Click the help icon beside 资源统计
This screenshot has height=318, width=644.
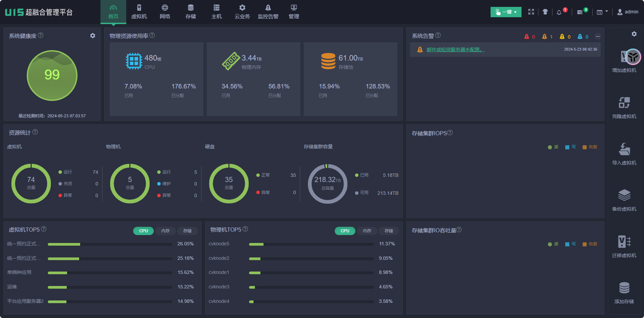coord(35,132)
